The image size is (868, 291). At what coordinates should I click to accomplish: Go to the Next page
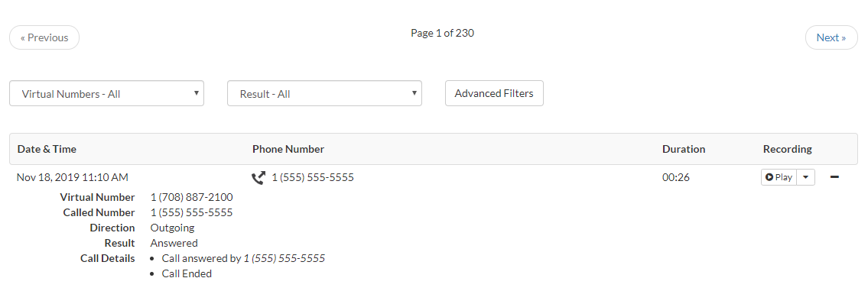pos(831,37)
